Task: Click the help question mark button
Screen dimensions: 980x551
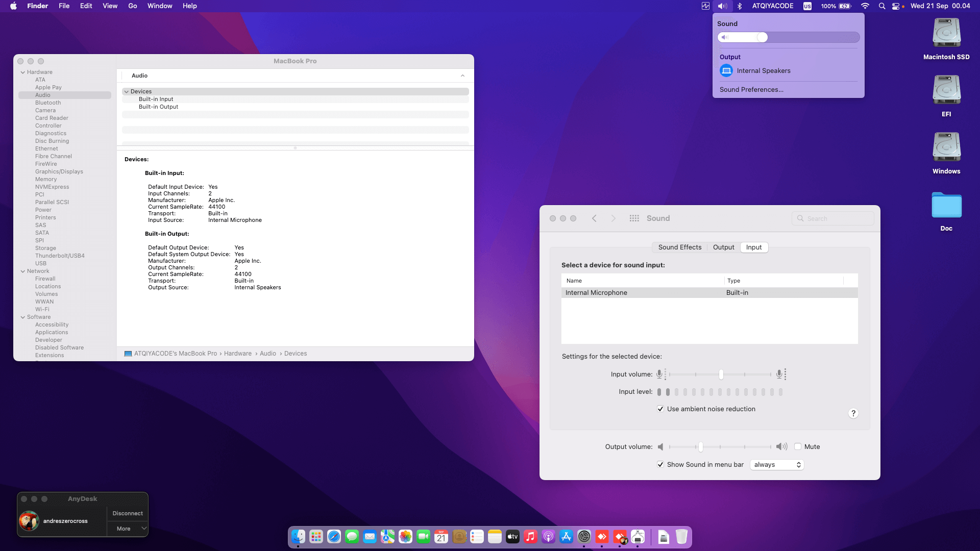Action: tap(853, 413)
